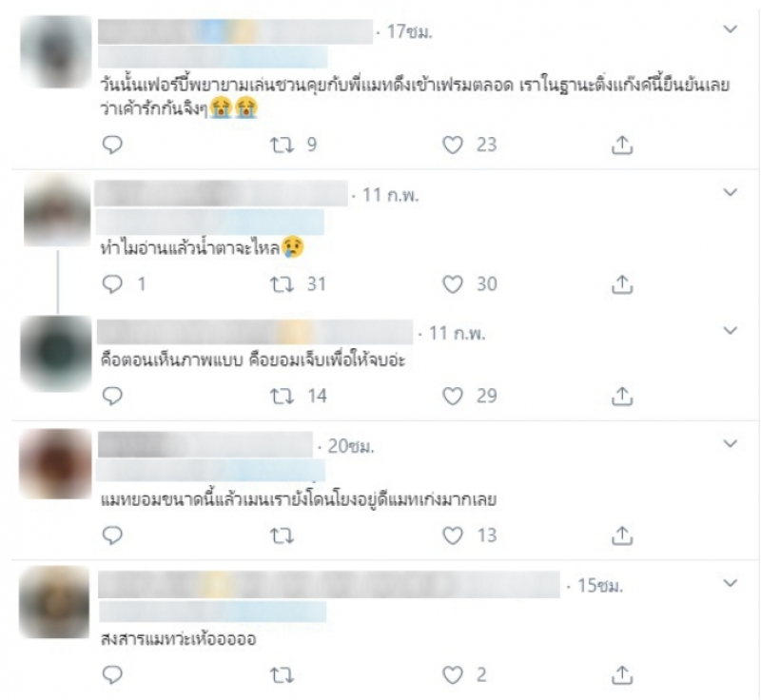The height and width of the screenshot is (700, 761).
Task: Open the chevron menu on the 15ชม. tweet
Action: click(730, 583)
